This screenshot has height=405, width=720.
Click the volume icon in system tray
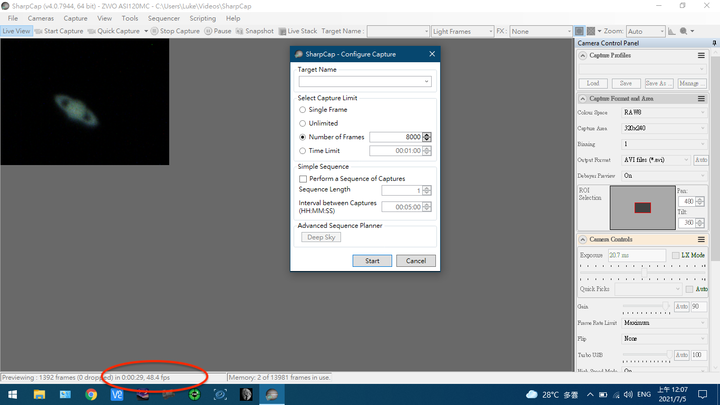(629, 395)
